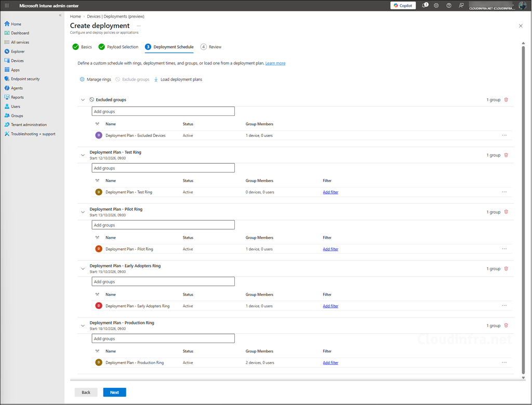The image size is (532, 405).
Task: Open more options for Excluded Devices row
Action: click(504, 136)
